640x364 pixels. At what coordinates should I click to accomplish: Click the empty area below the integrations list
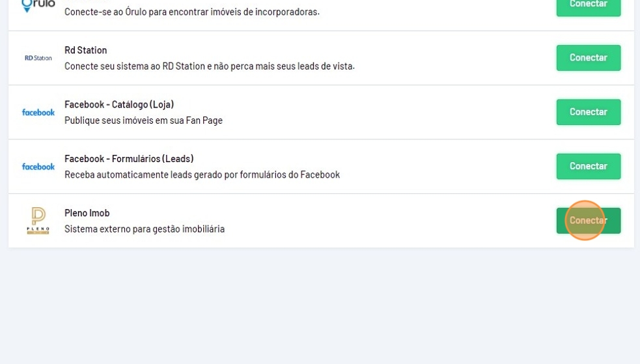pyautogui.click(x=320, y=306)
